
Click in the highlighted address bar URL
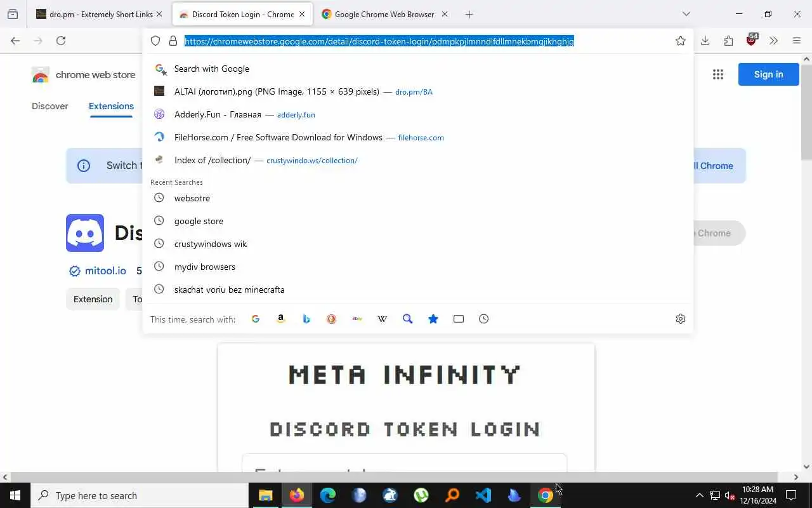379,41
